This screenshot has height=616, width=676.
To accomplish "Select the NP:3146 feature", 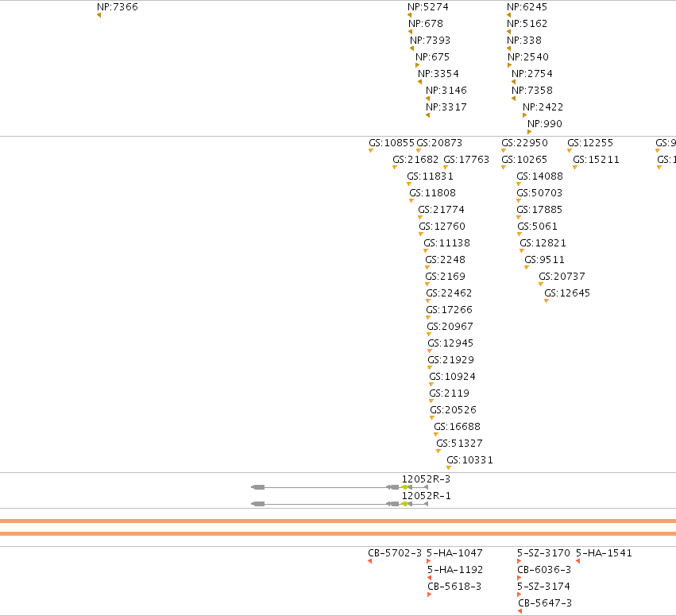I will [446, 91].
